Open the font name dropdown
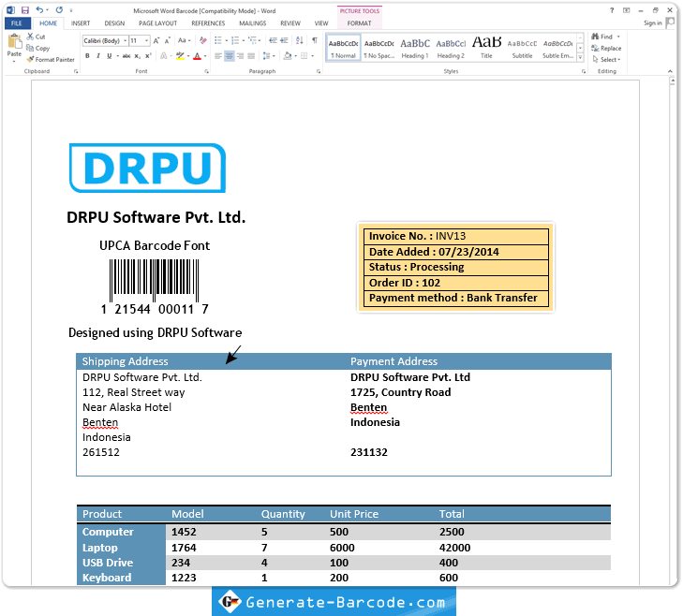The image size is (683, 616). (125, 40)
